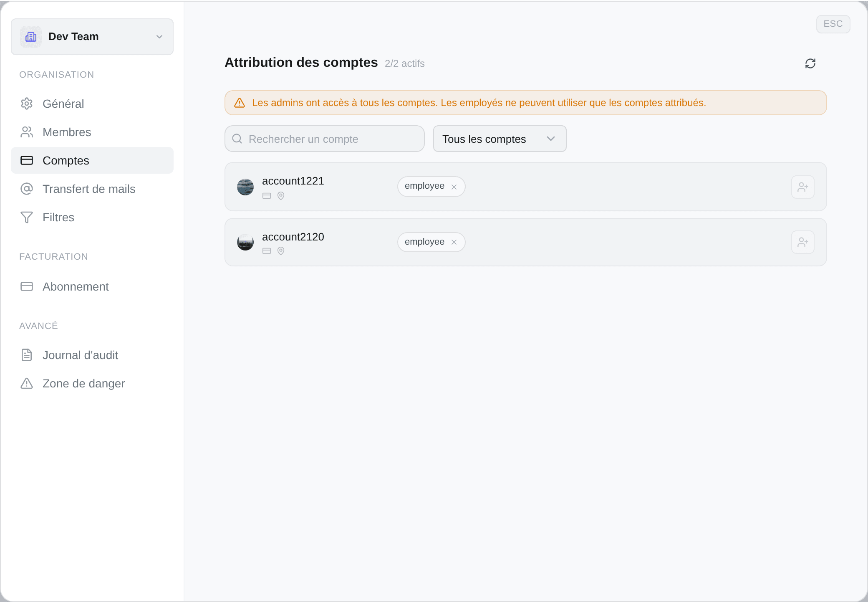Click the warning triangle beside Zone de danger
This screenshot has height=602, width=868.
pyautogui.click(x=27, y=383)
